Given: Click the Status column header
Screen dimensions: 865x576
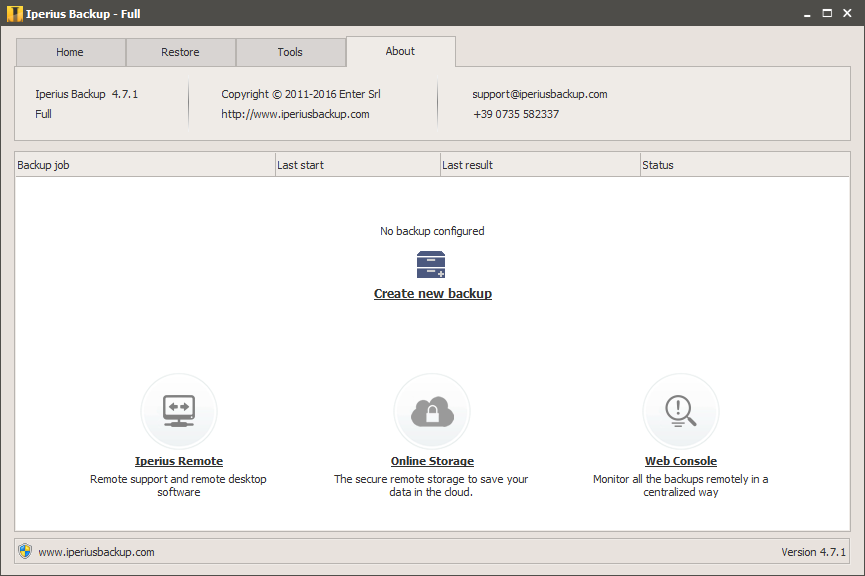Looking at the screenshot, I should click(745, 165).
